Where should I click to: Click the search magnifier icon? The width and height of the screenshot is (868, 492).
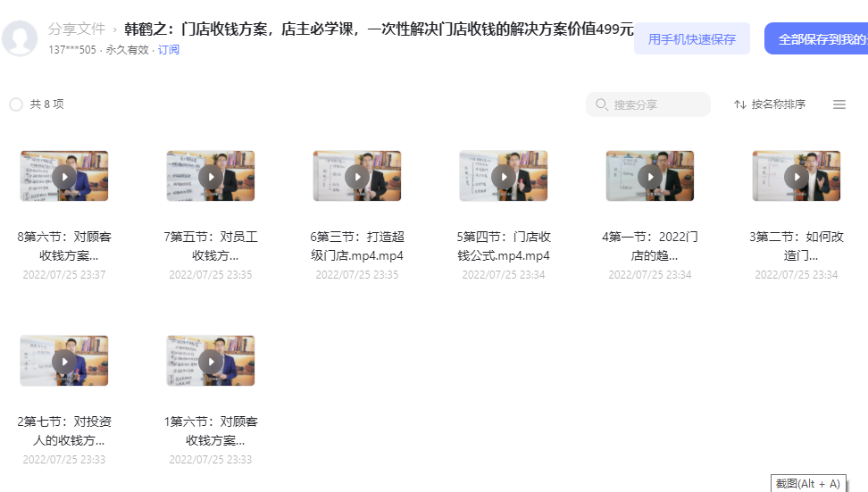pos(601,104)
